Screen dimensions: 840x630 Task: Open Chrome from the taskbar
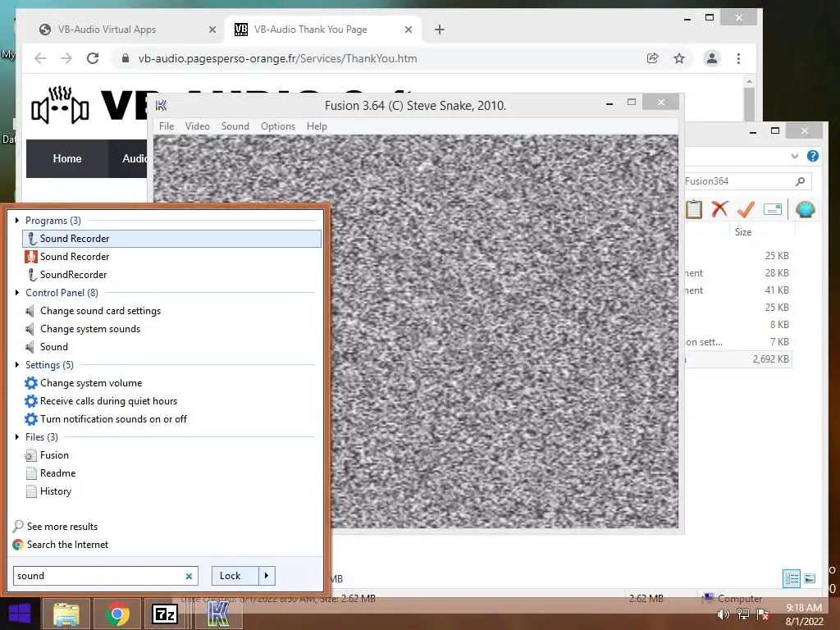(x=117, y=614)
